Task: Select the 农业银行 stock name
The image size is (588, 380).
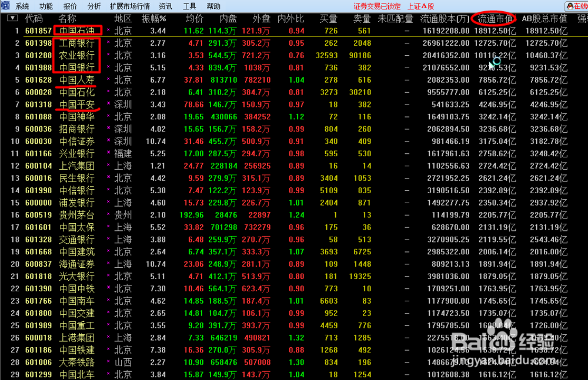Action: point(76,55)
